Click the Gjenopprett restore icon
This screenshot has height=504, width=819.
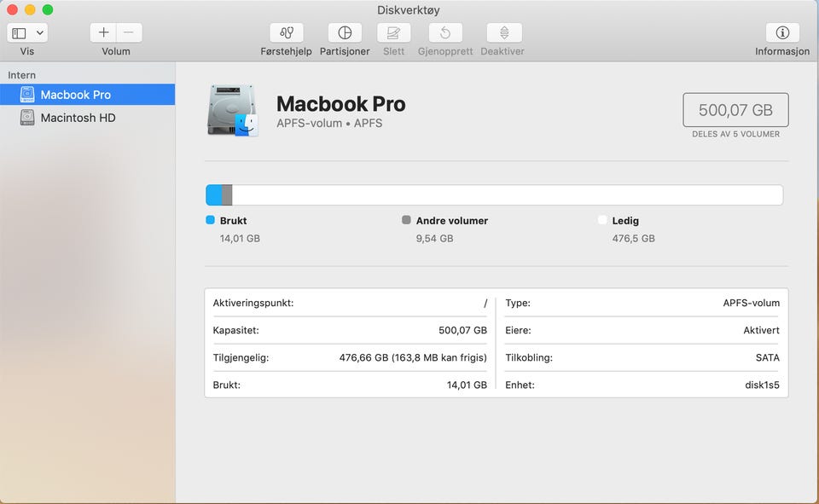(444, 33)
